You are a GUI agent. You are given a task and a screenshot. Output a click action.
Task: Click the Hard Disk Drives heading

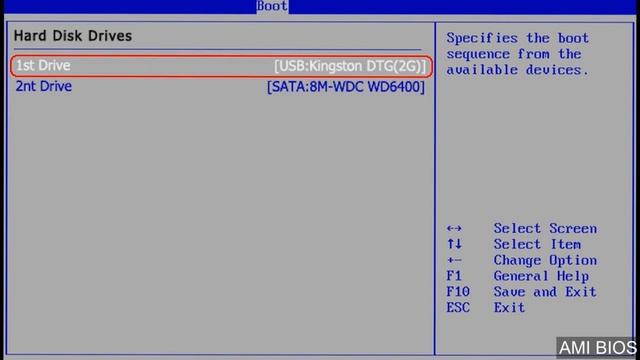click(73, 36)
